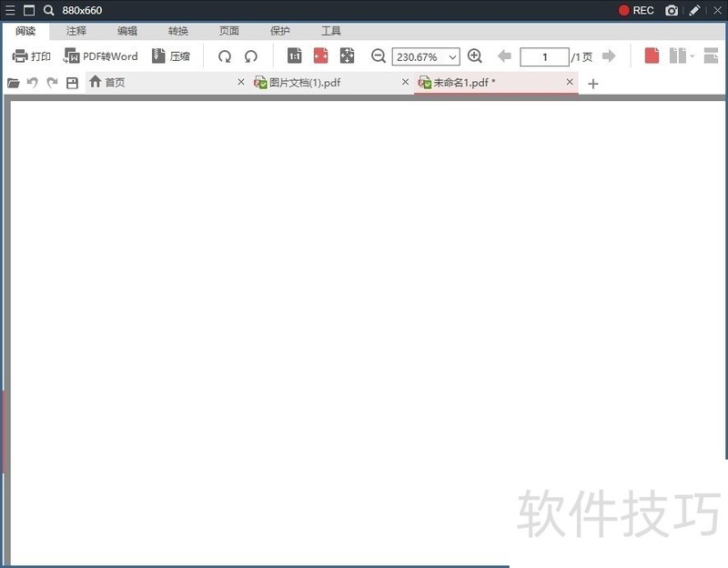Screen dimensions: 728x568
Task: Select the red single-page view icon
Action: pos(652,56)
